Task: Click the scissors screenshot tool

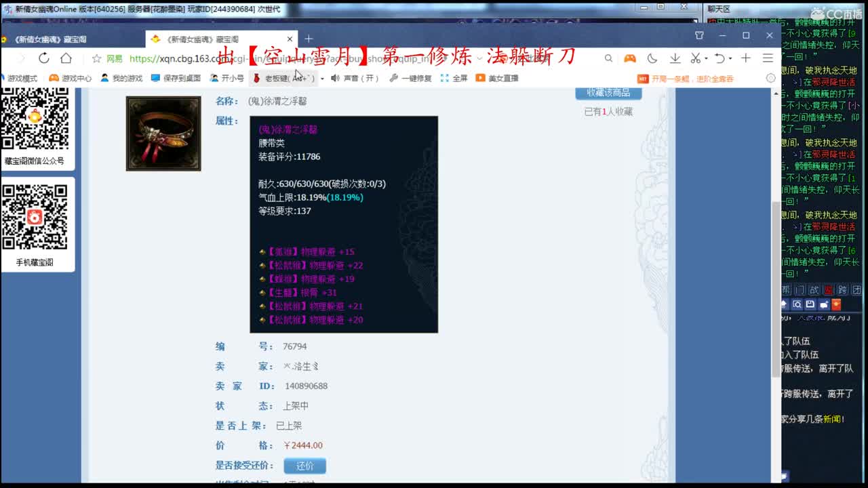Action: 696,58
